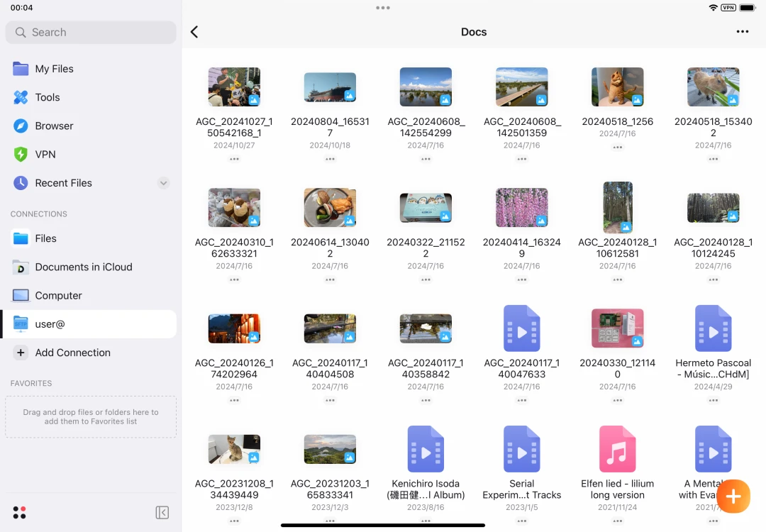Click the orange plus add button
This screenshot has height=532, width=766.
tap(733, 496)
